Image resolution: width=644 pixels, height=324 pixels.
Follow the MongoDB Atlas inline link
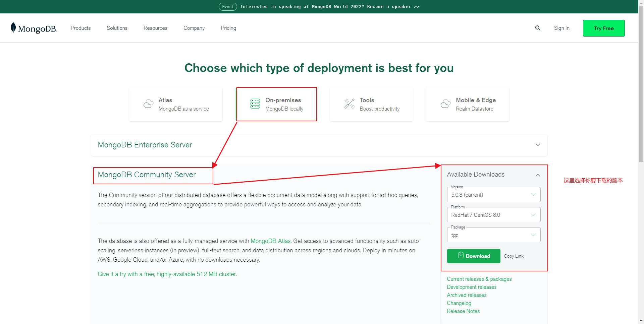(x=270, y=241)
